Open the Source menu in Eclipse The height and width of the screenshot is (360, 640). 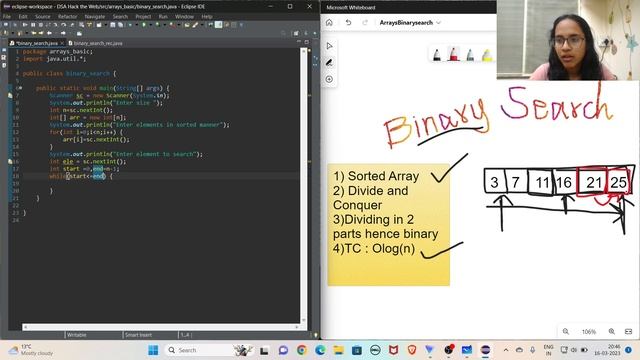(x=42, y=16)
